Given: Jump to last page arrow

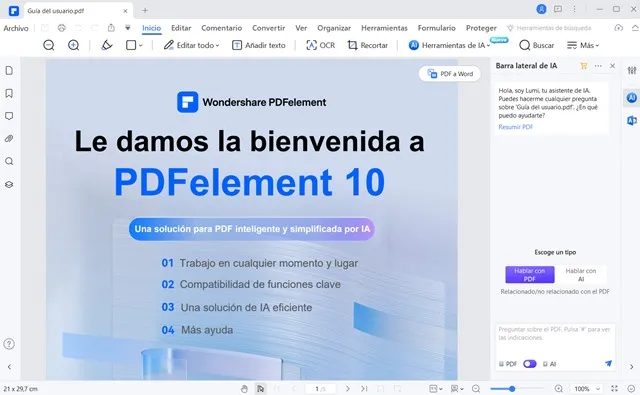Looking at the screenshot, I should [x=364, y=389].
